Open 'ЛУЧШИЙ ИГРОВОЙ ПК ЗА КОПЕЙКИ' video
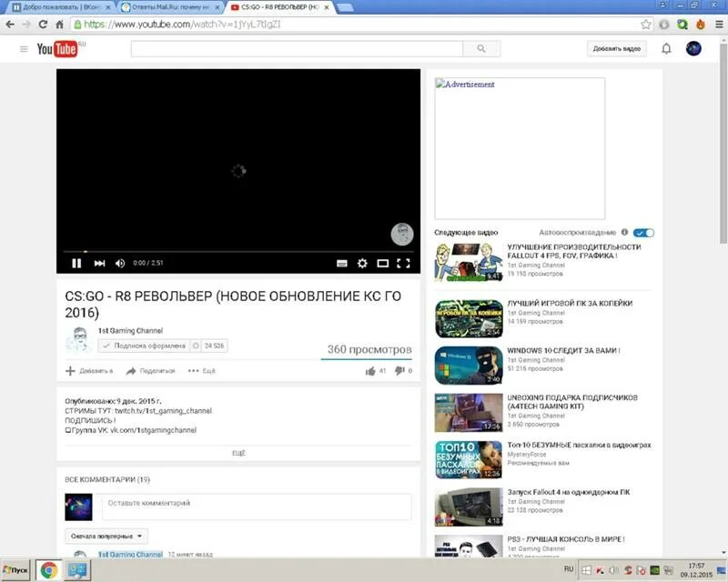The image size is (728, 582). coord(570,303)
